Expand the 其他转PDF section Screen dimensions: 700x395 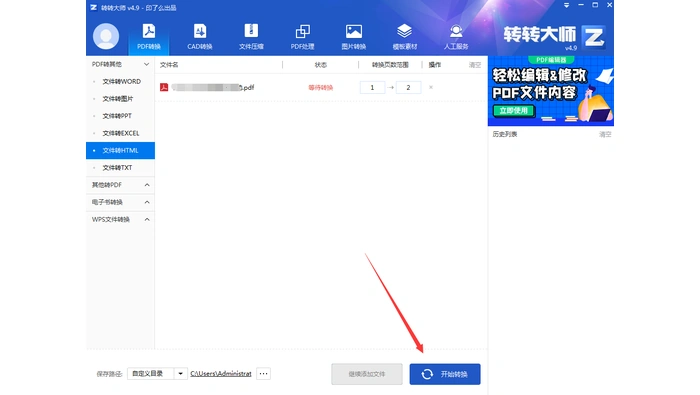(147, 185)
